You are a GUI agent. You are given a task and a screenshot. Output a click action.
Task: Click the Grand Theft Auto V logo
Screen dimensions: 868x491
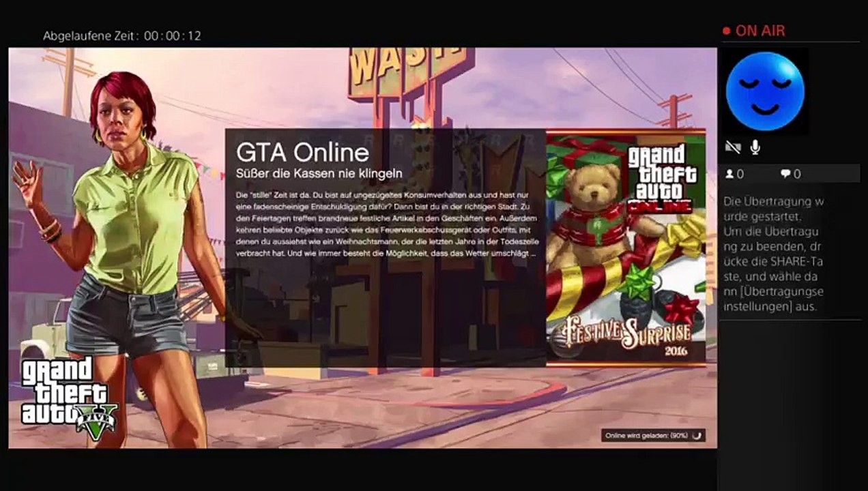click(x=69, y=398)
